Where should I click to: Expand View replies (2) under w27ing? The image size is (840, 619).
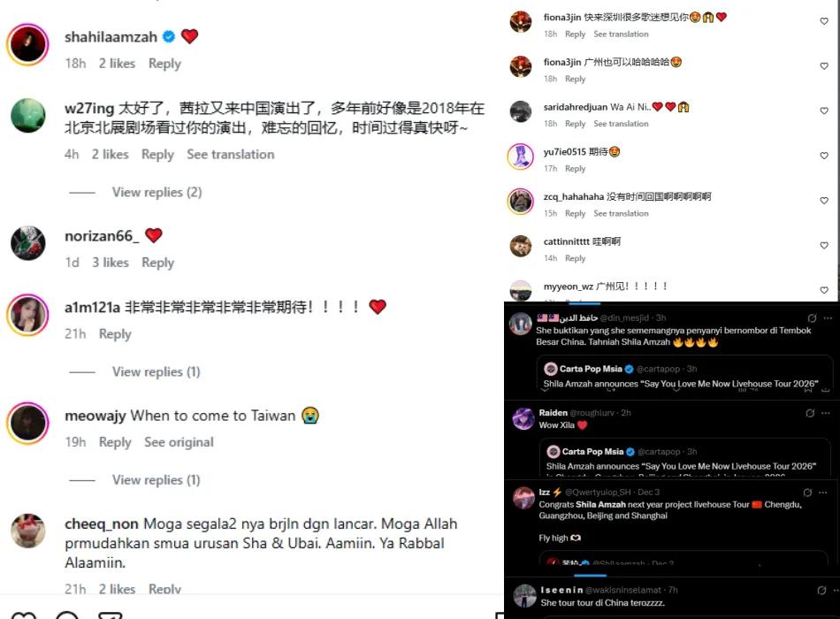click(x=157, y=192)
